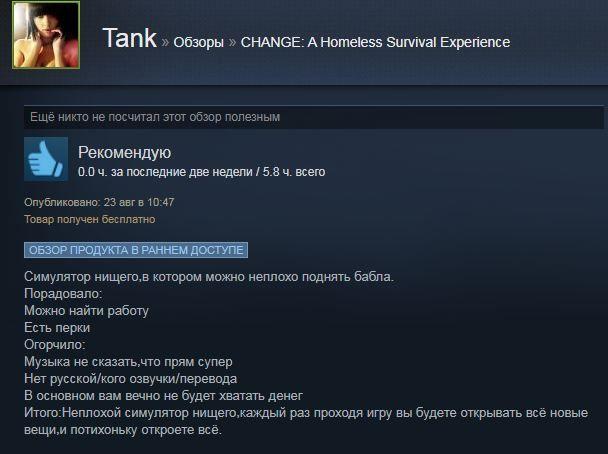Viewport: 608px width, 454px height.
Task: Click the Опубликовано: 23 авг в 10:47 date
Action: click(99, 202)
